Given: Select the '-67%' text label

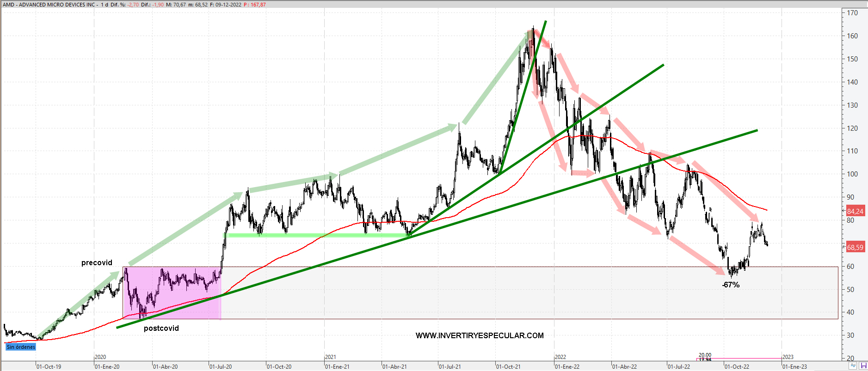Looking at the screenshot, I should point(731,285).
